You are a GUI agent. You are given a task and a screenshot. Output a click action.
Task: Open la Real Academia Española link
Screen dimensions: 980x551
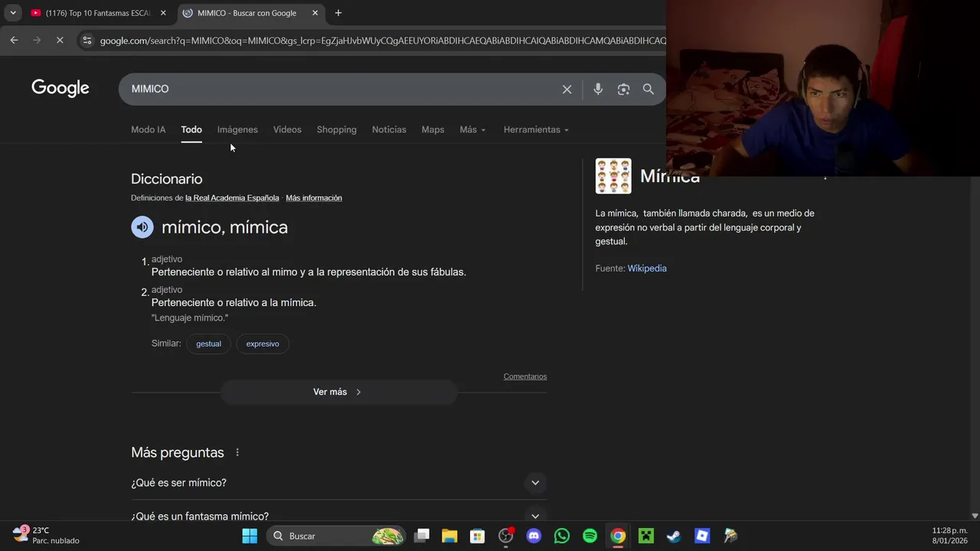(x=232, y=198)
